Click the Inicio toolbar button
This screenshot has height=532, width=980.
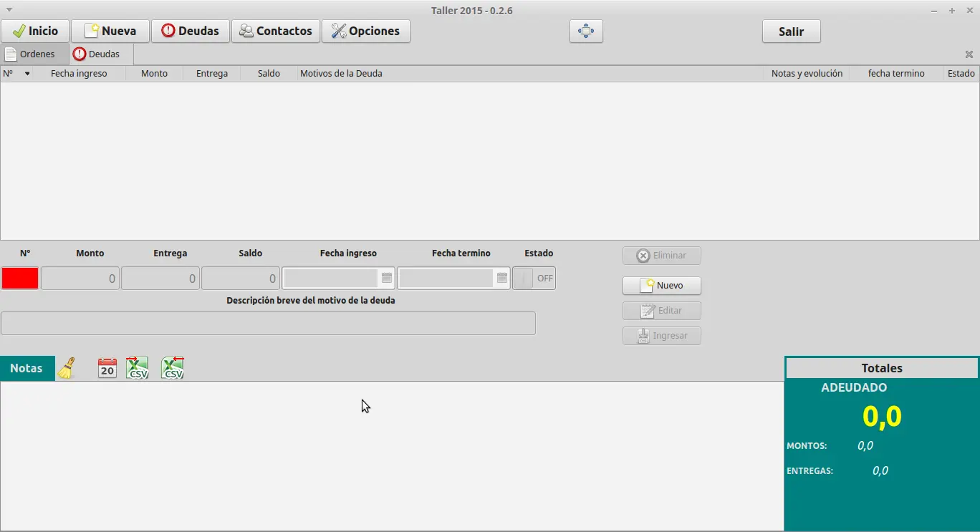click(35, 32)
